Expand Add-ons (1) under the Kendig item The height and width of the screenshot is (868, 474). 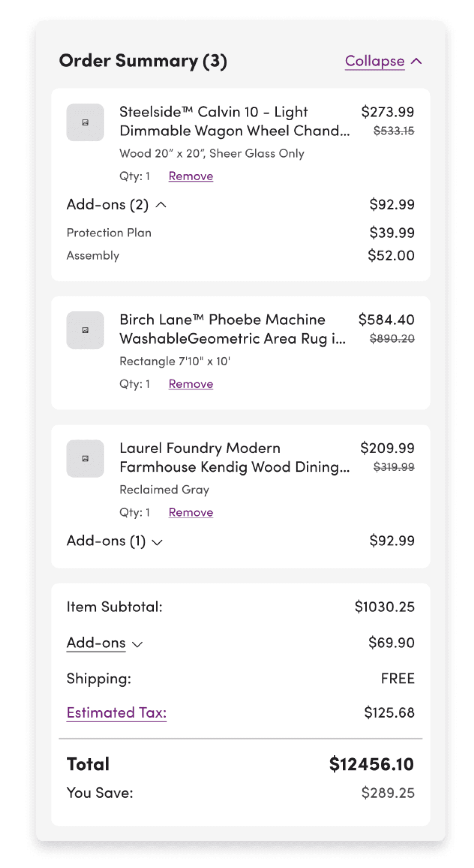point(114,541)
